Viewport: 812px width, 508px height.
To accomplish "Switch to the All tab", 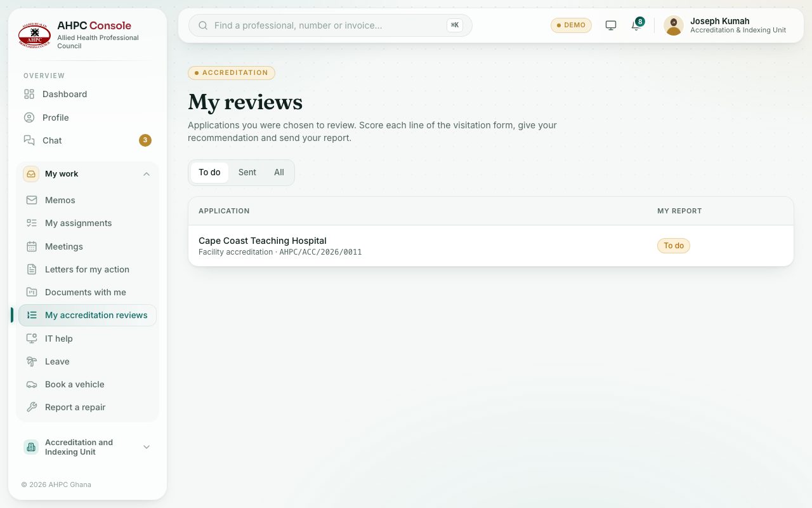I will point(279,172).
